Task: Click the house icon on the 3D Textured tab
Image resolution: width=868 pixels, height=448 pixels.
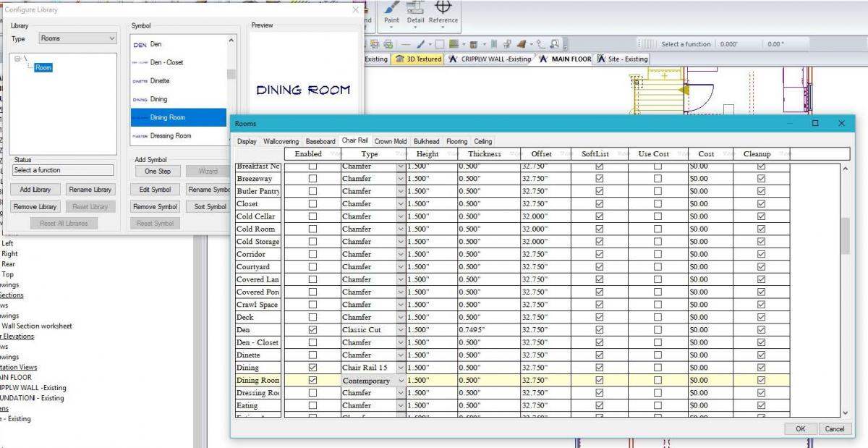Action: point(400,58)
